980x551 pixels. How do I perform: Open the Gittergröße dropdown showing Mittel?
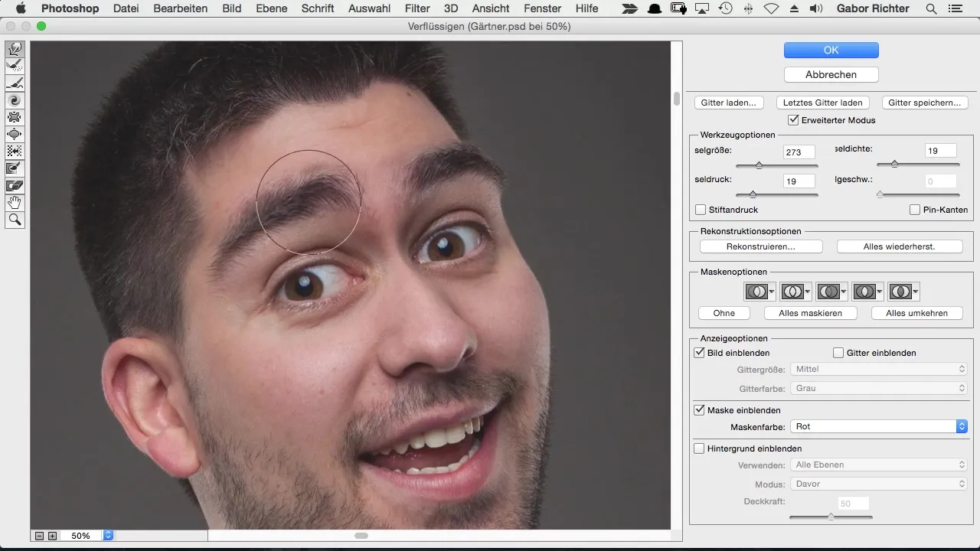[878, 369]
